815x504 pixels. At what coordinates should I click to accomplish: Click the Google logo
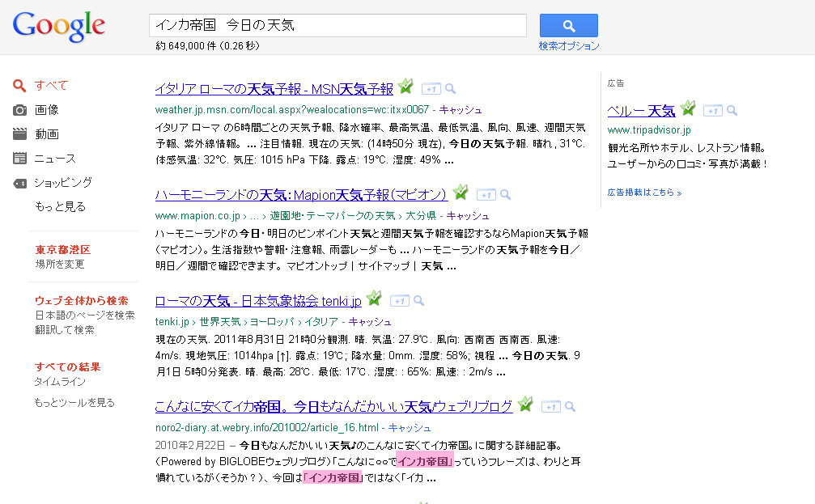pos(59,27)
